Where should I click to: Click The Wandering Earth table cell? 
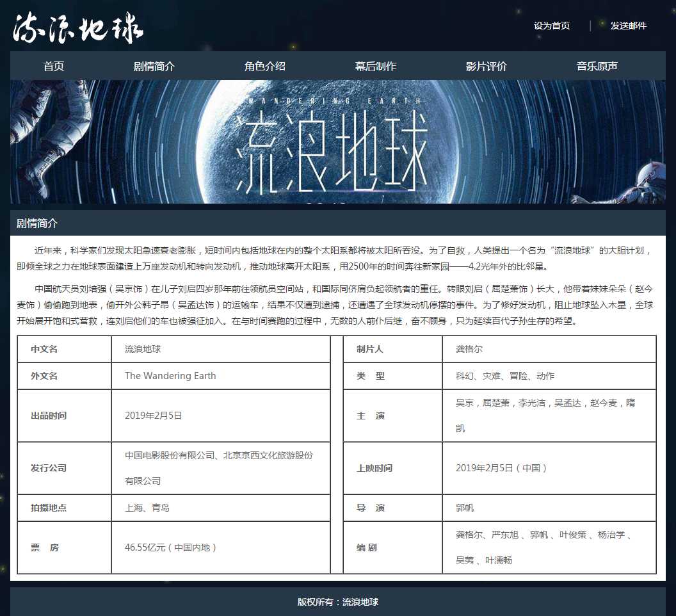pos(170,376)
